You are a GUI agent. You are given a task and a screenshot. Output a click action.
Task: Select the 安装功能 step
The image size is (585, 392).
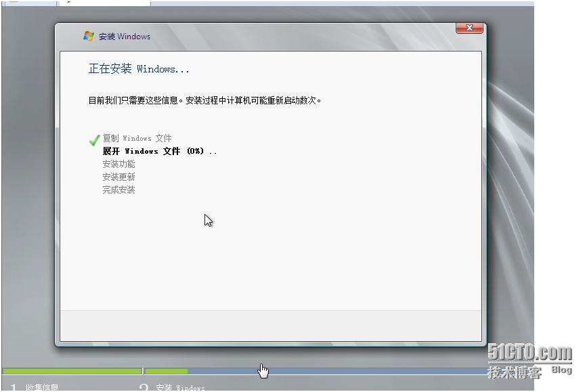pyautogui.click(x=118, y=164)
